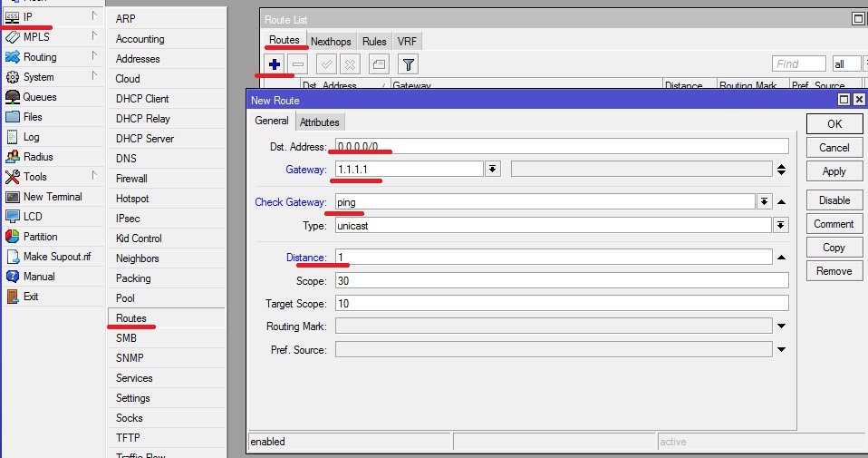Screen dimensions: 868x458
Task: Open Files in the left sidebar
Action: coord(33,117)
